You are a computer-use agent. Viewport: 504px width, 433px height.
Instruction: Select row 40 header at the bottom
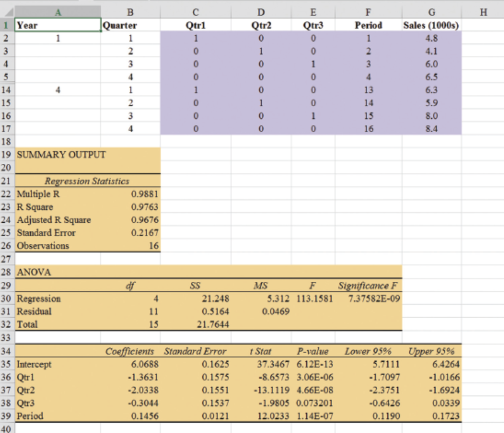coord(6,429)
